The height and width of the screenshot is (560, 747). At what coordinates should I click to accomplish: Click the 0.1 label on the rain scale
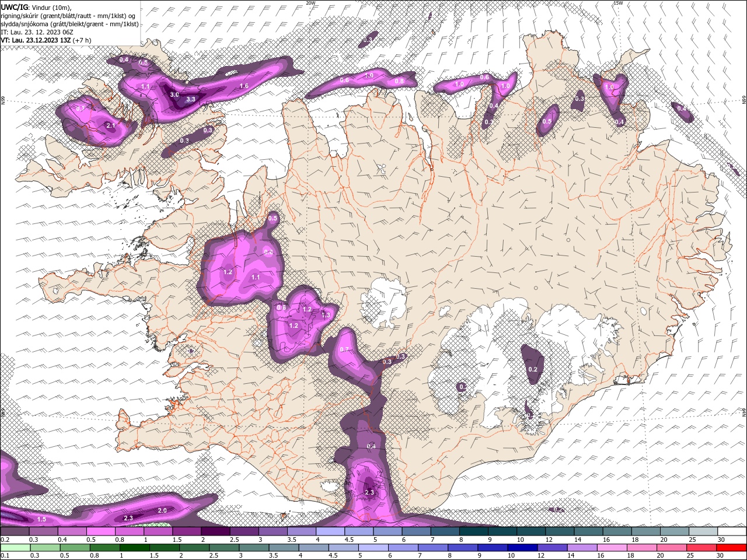[x=5, y=555]
